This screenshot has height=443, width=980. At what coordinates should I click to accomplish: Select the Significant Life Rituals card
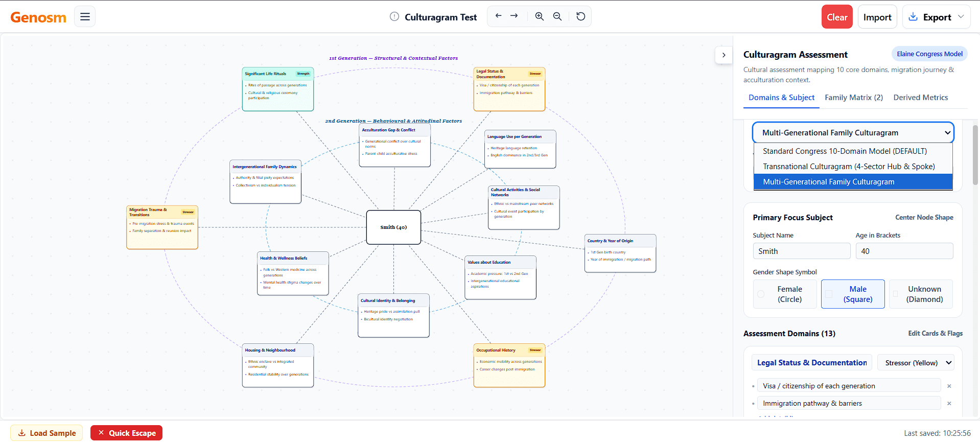(277, 89)
